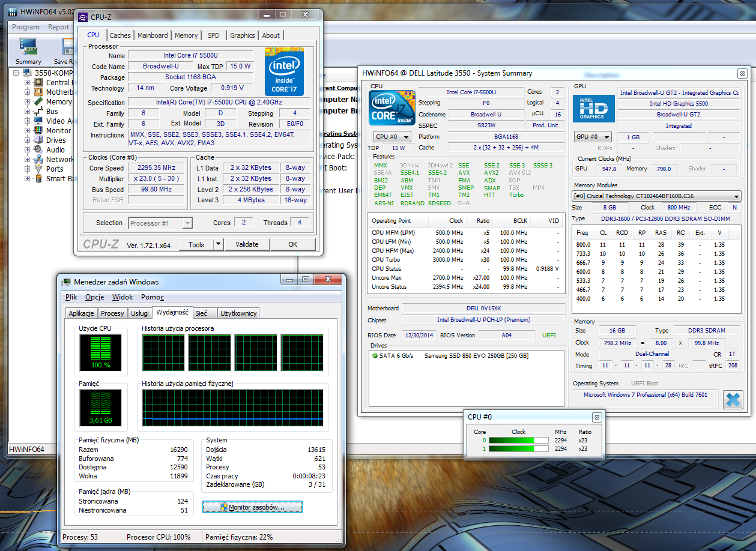
Task: Click the Tools button in CPU-Z
Action: pyautogui.click(x=196, y=244)
